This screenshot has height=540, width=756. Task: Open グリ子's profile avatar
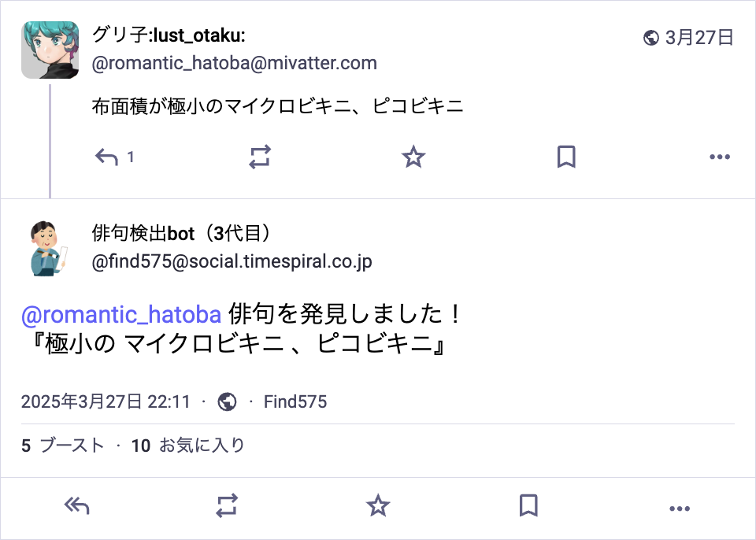(50, 50)
